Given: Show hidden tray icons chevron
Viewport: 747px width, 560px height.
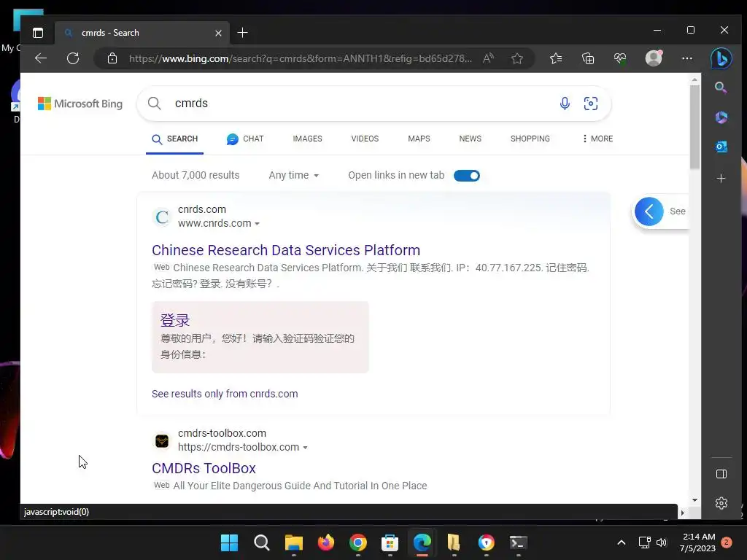Looking at the screenshot, I should (x=622, y=542).
